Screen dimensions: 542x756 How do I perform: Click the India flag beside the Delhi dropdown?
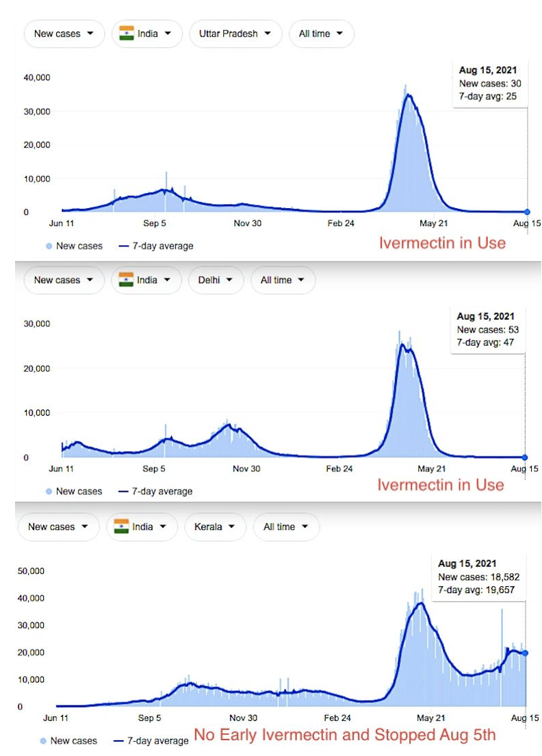(127, 279)
